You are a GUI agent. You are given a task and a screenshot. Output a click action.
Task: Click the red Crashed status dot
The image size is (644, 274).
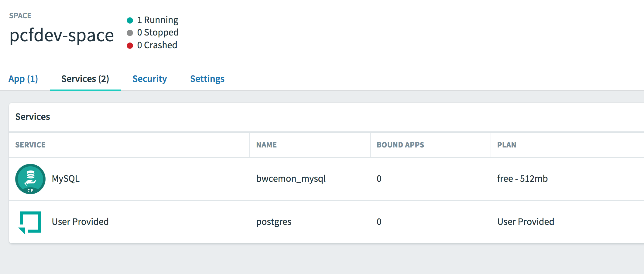[x=130, y=46]
